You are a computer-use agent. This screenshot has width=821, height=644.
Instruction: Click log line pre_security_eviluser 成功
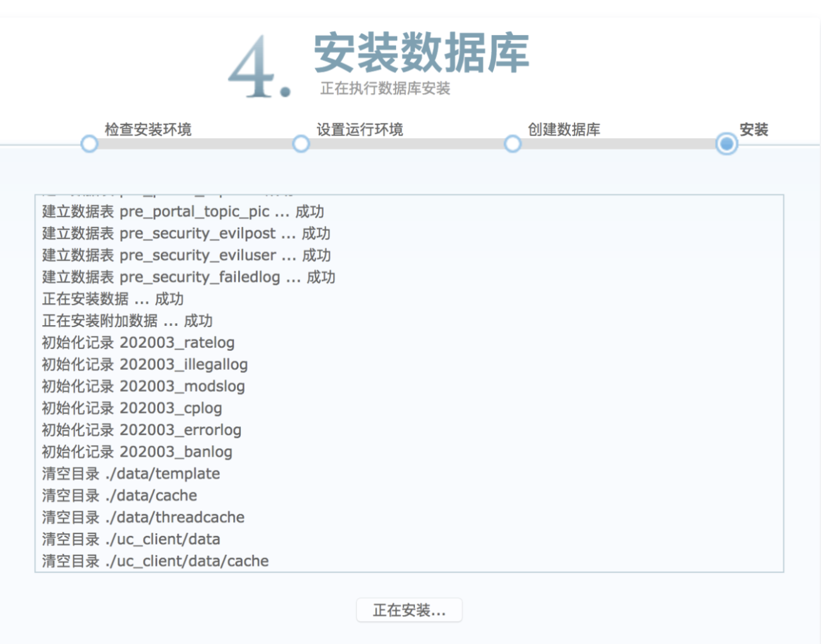[x=186, y=255]
